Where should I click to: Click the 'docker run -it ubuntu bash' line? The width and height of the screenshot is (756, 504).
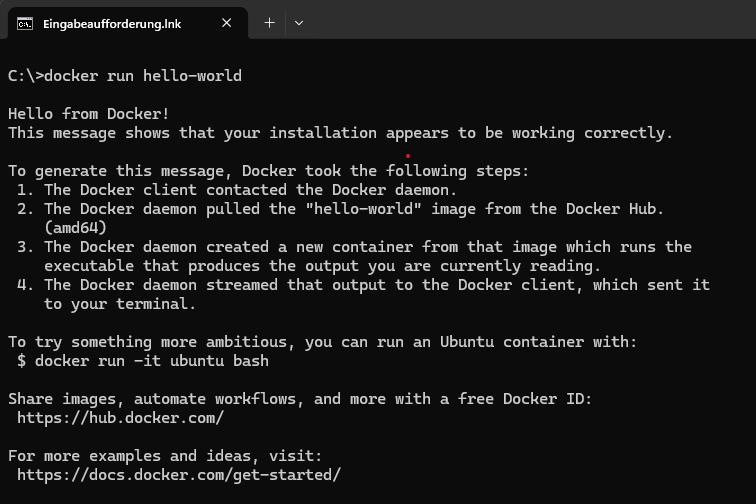143,361
